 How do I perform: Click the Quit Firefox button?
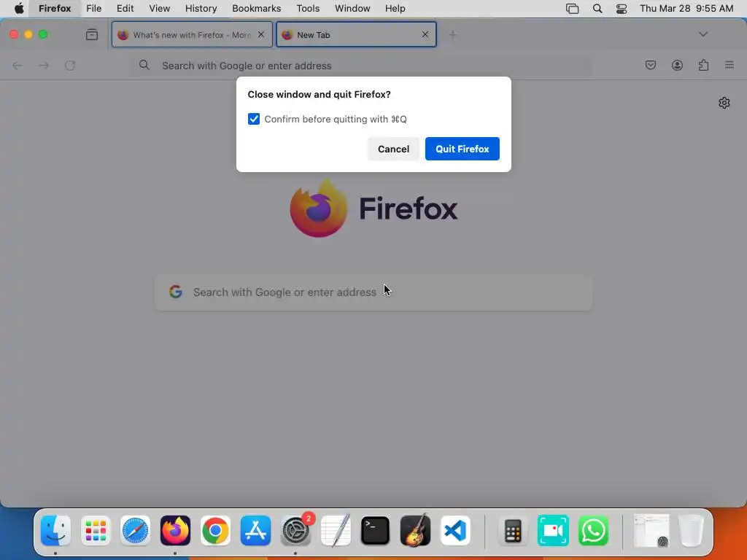[x=462, y=149]
